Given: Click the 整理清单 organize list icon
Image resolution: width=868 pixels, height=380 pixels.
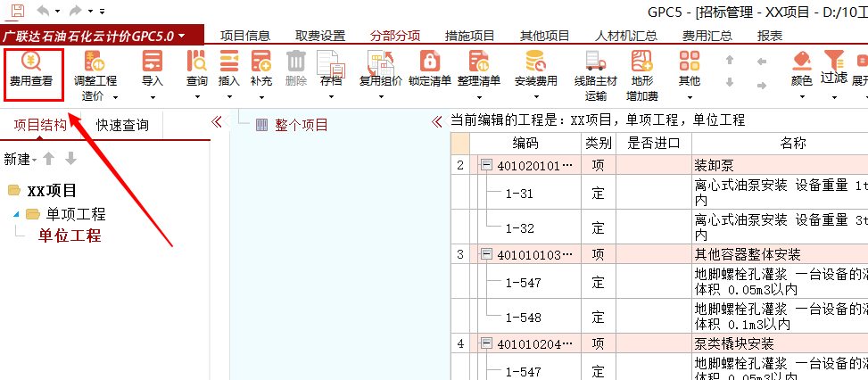Looking at the screenshot, I should tap(479, 61).
